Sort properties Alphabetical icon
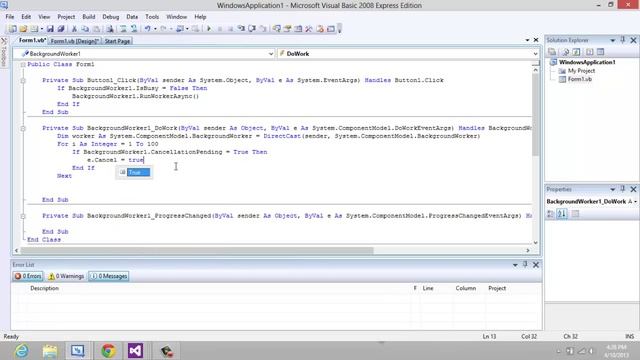640x360 pixels. [562, 213]
